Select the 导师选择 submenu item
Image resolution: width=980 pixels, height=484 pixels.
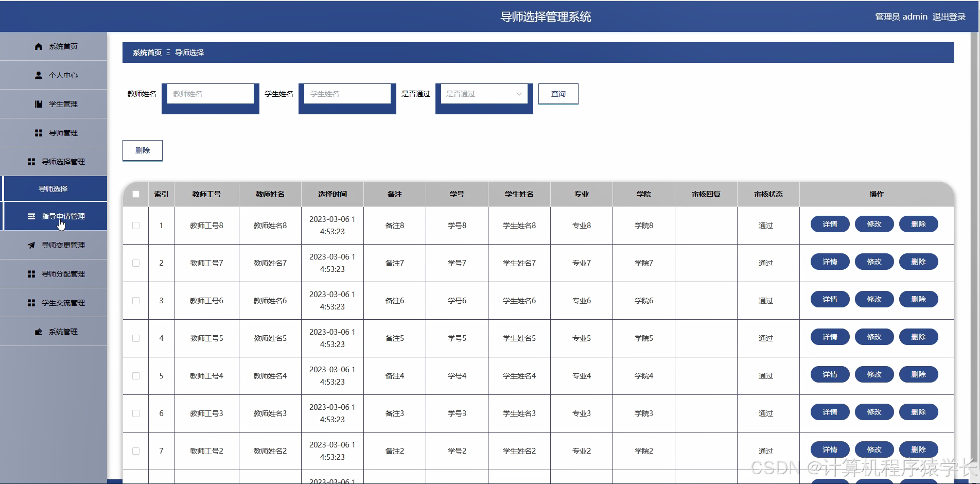coord(55,189)
